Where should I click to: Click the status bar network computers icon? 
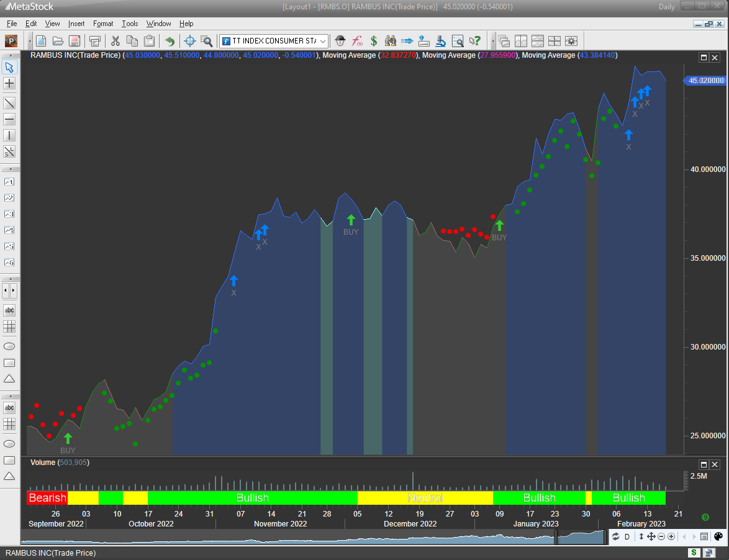(709, 553)
